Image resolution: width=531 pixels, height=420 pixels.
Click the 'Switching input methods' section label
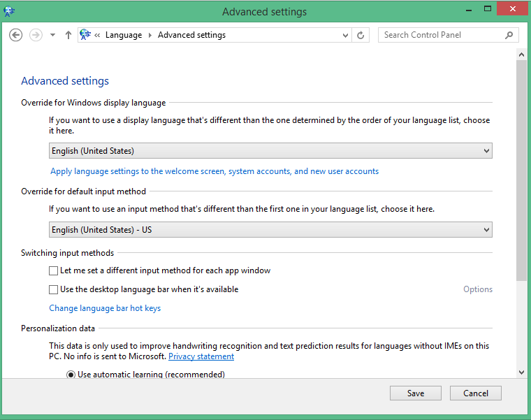click(67, 253)
